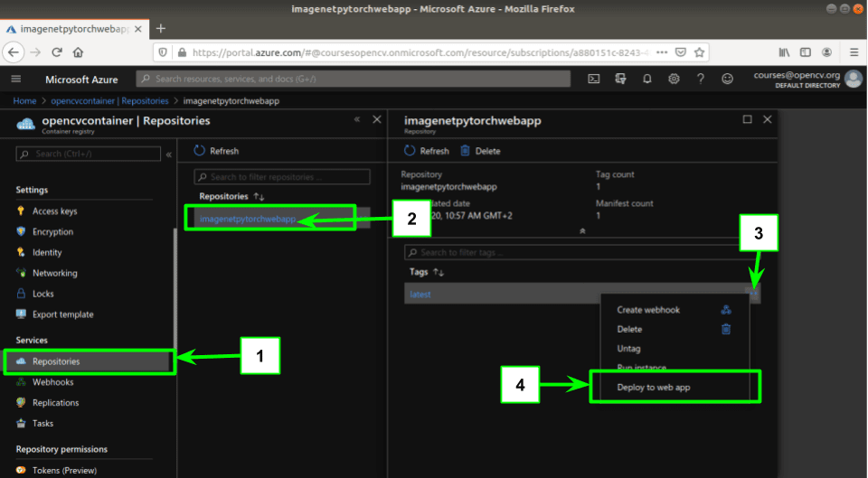Screen dimensions: 868x478
Task: Click the left menu vertical scrollbar
Action: (175, 287)
